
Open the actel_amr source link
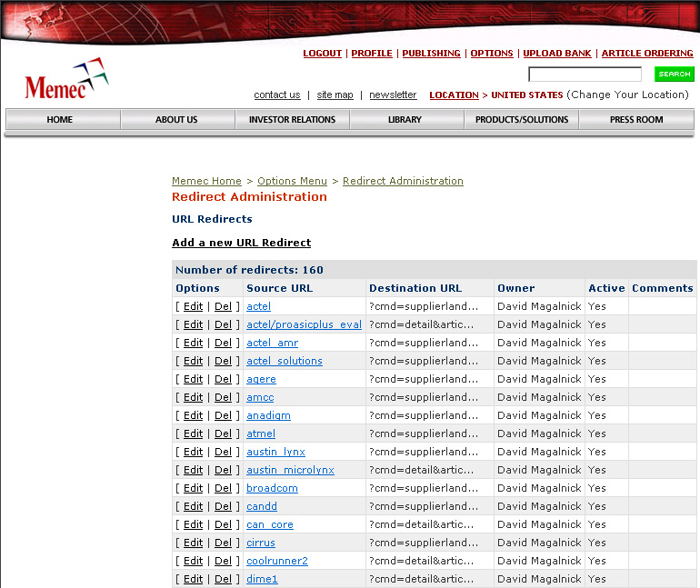point(272,343)
